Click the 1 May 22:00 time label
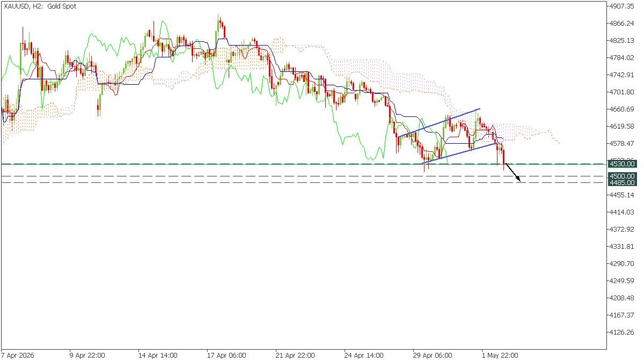 500,355
